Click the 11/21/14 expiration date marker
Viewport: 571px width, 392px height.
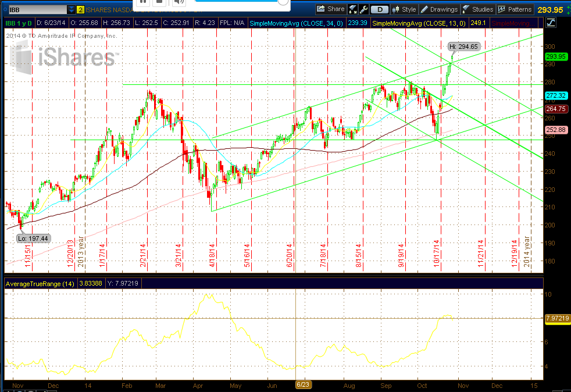point(481,253)
